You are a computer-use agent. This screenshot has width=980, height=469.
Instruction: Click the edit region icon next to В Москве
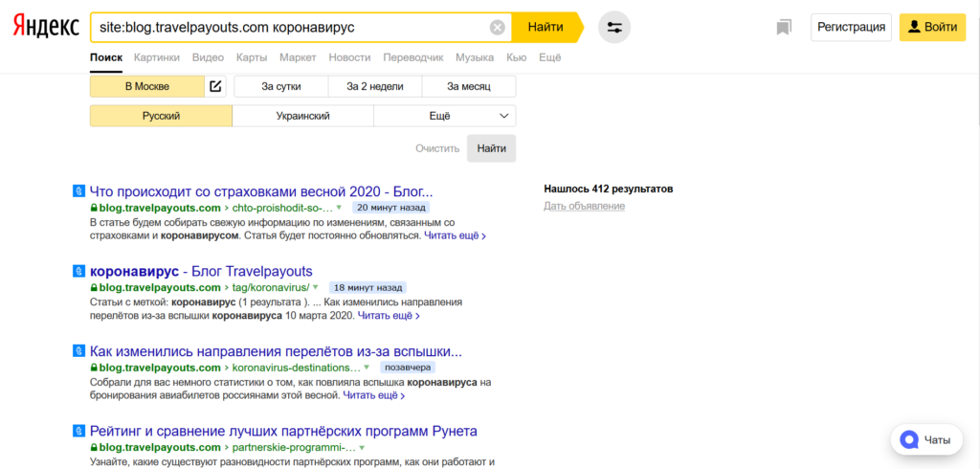(x=216, y=86)
